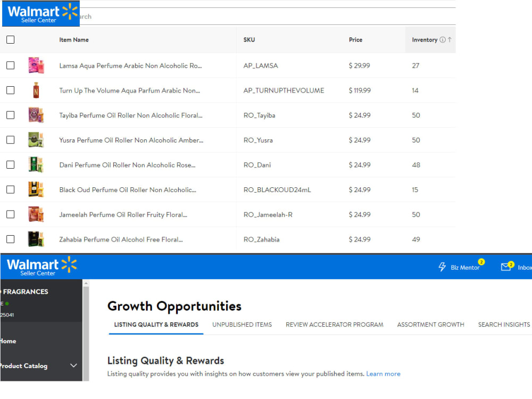The height and width of the screenshot is (399, 532).
Task: Open the Biz Mentor lightning icon
Action: 442,267
